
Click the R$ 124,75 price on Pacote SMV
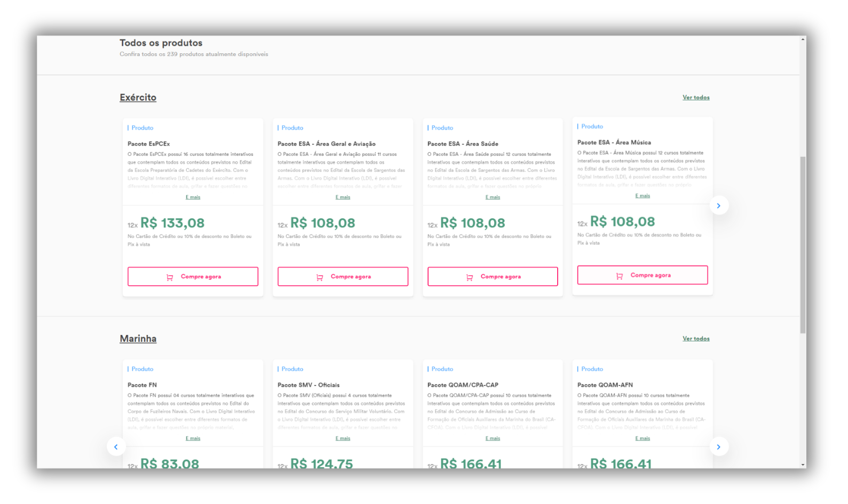[322, 463]
